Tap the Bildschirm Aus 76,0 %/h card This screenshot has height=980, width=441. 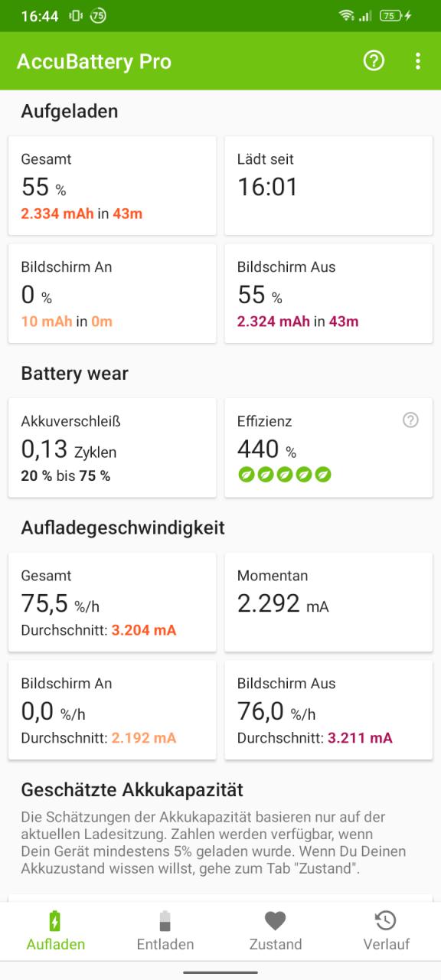[328, 710]
